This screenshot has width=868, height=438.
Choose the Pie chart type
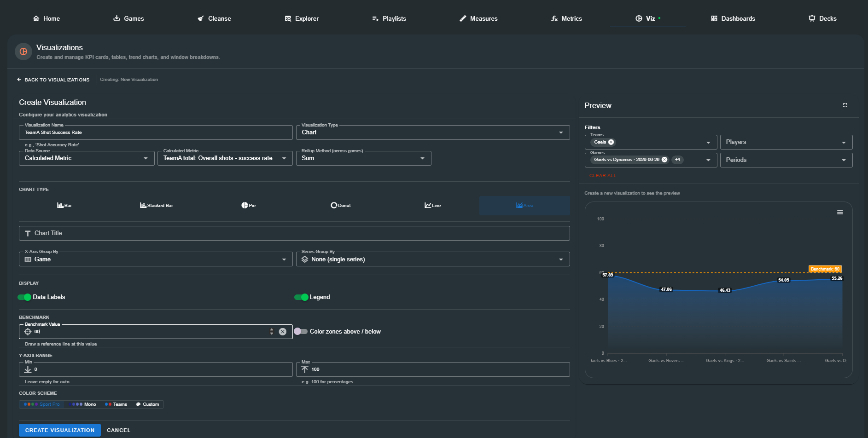coord(249,206)
